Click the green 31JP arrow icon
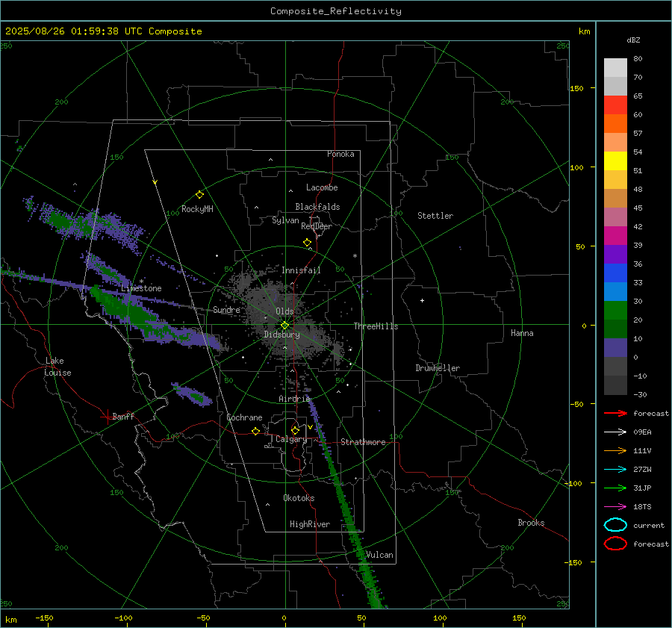Screen dimensions: 672x628 (x=615, y=488)
